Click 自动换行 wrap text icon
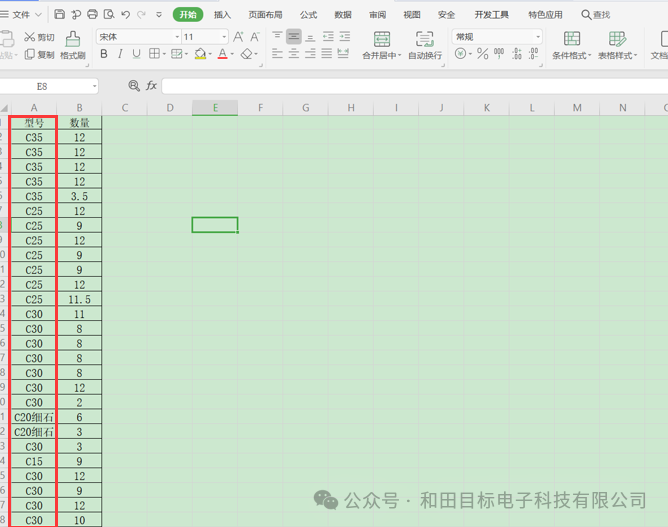This screenshot has height=527, width=668. coord(425,45)
